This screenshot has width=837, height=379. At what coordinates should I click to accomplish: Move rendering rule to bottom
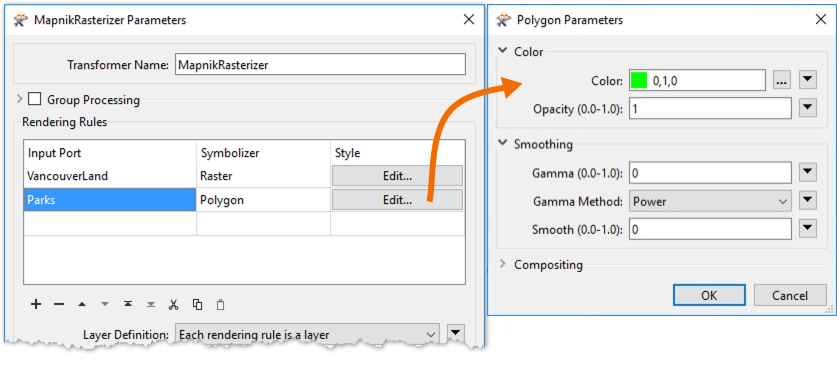(151, 304)
